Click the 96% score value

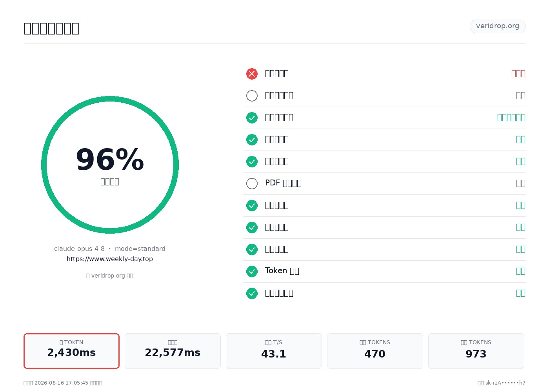(110, 160)
